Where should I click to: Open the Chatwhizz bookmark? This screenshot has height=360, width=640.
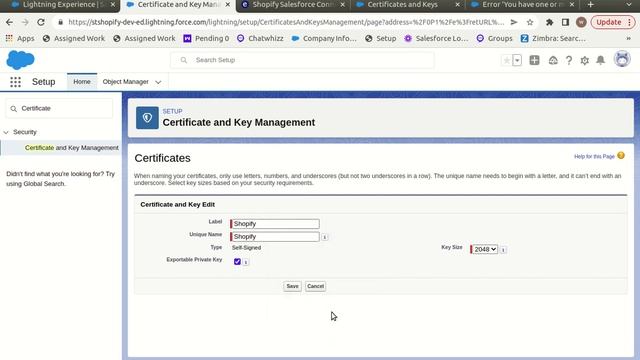point(260,38)
